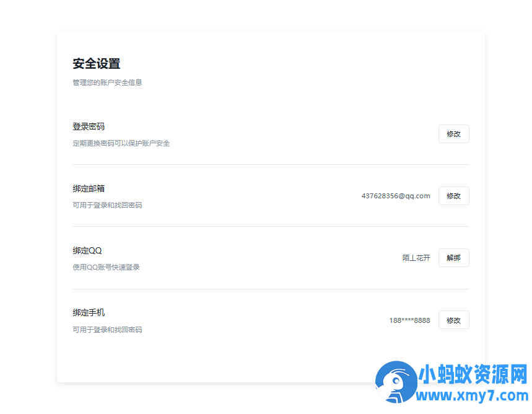This screenshot has width=532, height=414.
Task: Click the 绑定手机 row title
Action: coord(89,312)
